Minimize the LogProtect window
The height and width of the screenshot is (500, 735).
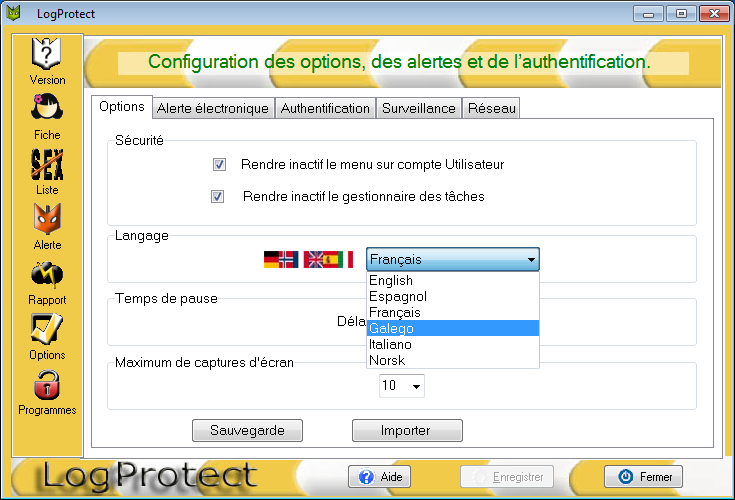648,14
